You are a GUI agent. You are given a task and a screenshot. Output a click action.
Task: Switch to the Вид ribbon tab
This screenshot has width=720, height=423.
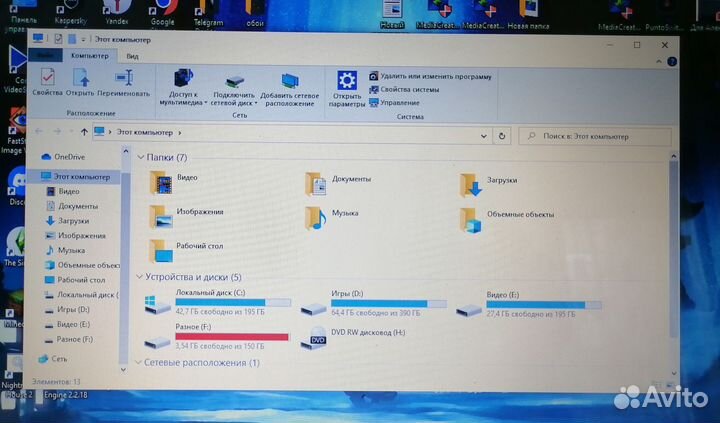pyautogui.click(x=132, y=56)
